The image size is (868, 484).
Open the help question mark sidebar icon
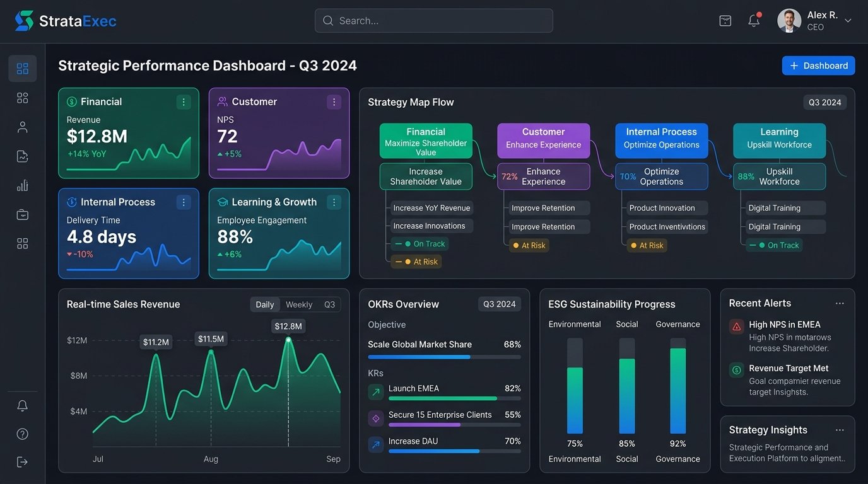click(23, 434)
